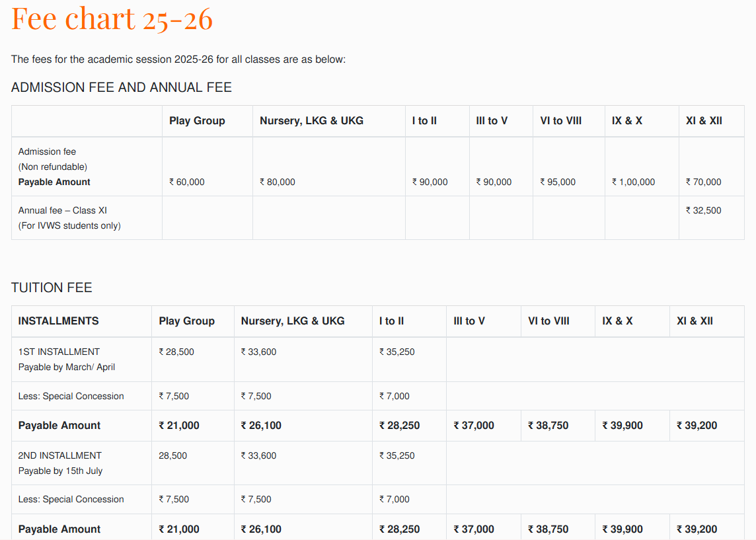Click "Nursery, LKG & UKG" header in tuition table
This screenshot has height=540, width=756.
293,321
